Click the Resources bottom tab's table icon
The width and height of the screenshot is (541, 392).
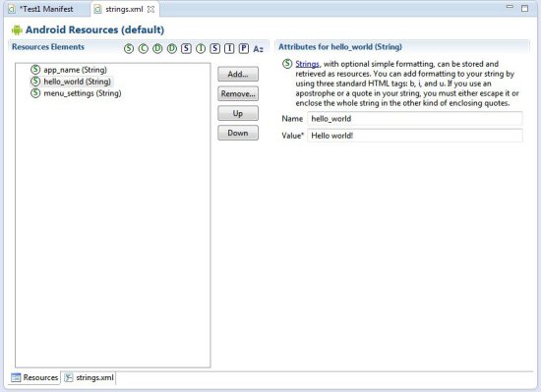click(16, 377)
